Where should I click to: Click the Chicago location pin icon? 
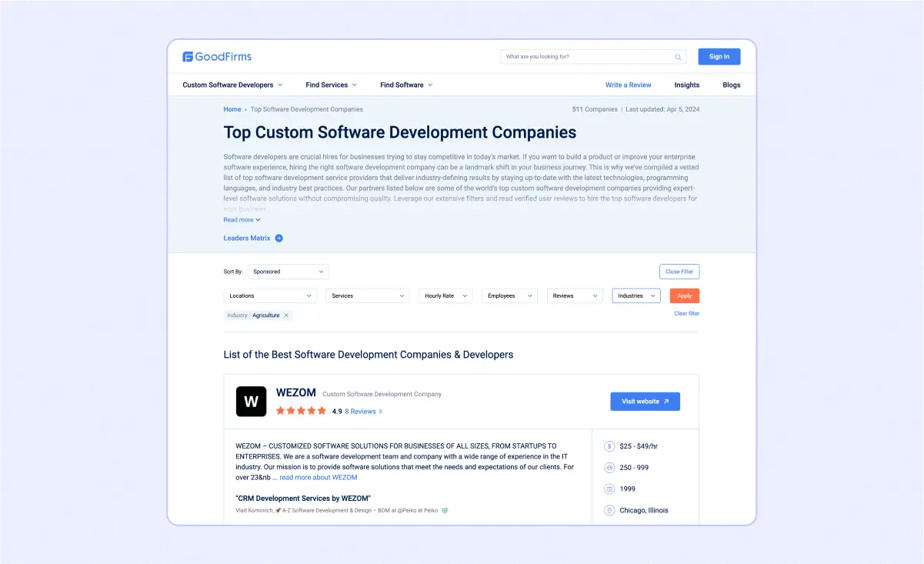tap(609, 511)
